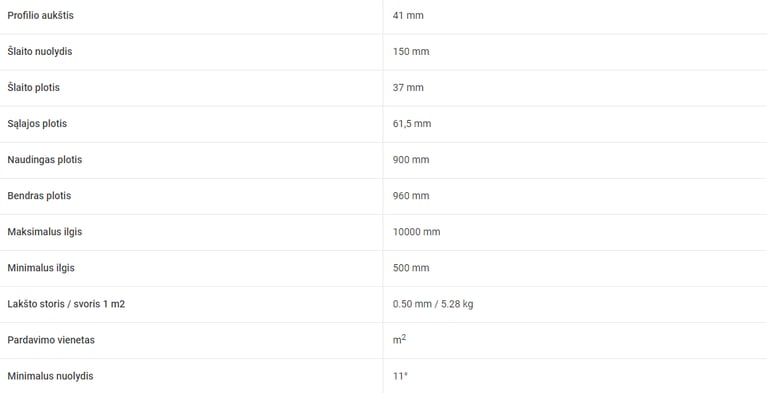Click the 500 mm value
768x393 pixels.
tap(411, 268)
